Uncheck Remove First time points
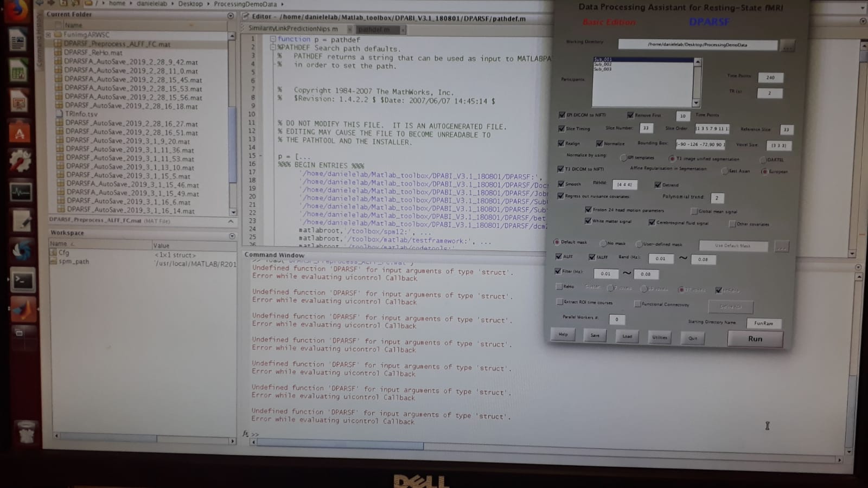This screenshot has height=488, width=868. pyautogui.click(x=630, y=115)
